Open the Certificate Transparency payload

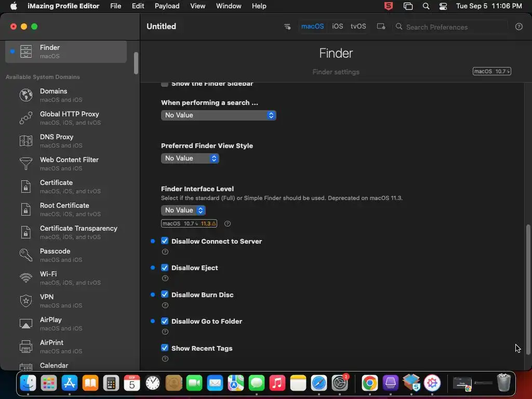(x=66, y=232)
